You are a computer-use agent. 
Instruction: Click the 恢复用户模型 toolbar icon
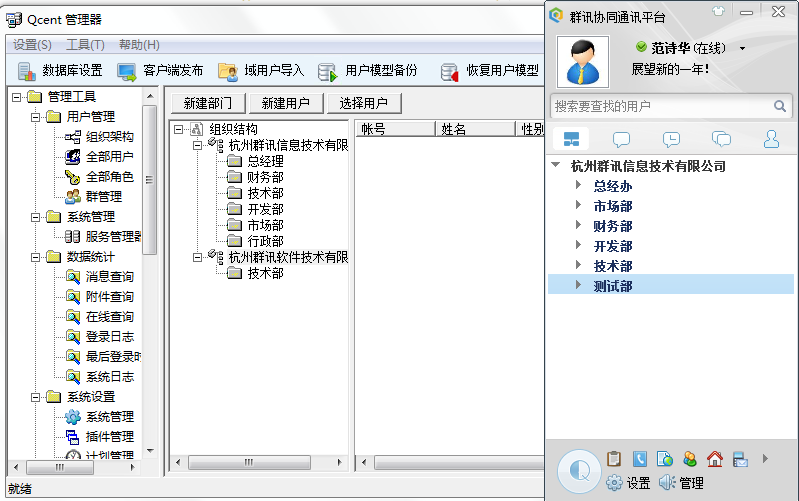pyautogui.click(x=449, y=71)
